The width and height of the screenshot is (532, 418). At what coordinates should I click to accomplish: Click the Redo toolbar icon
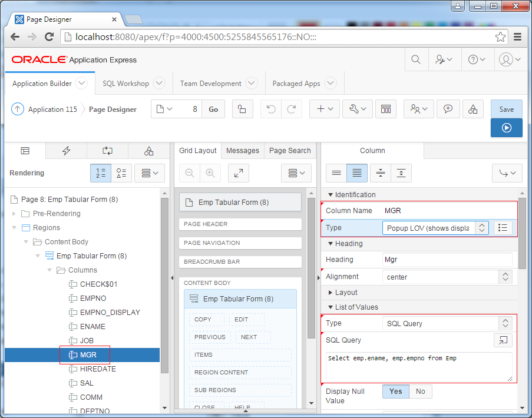(x=292, y=109)
